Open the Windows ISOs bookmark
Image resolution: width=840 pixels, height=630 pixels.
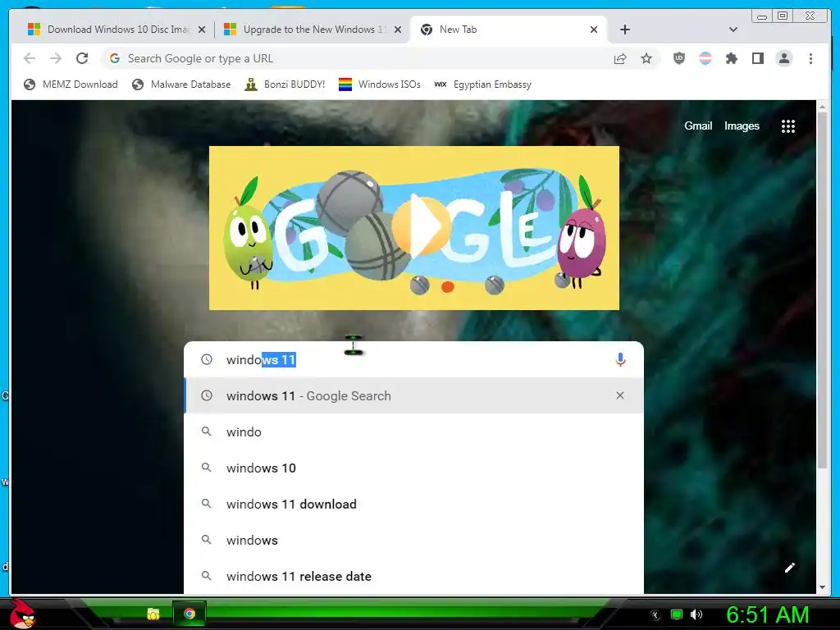pos(379,84)
